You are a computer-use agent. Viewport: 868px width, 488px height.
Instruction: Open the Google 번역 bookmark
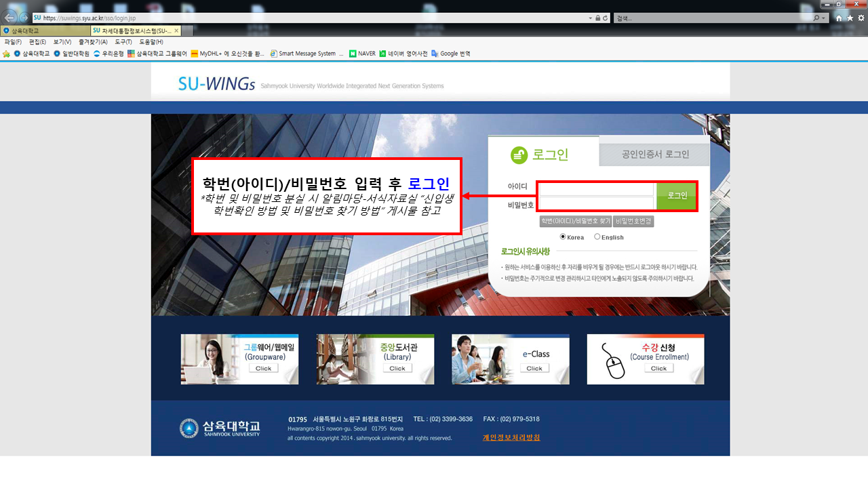click(450, 54)
